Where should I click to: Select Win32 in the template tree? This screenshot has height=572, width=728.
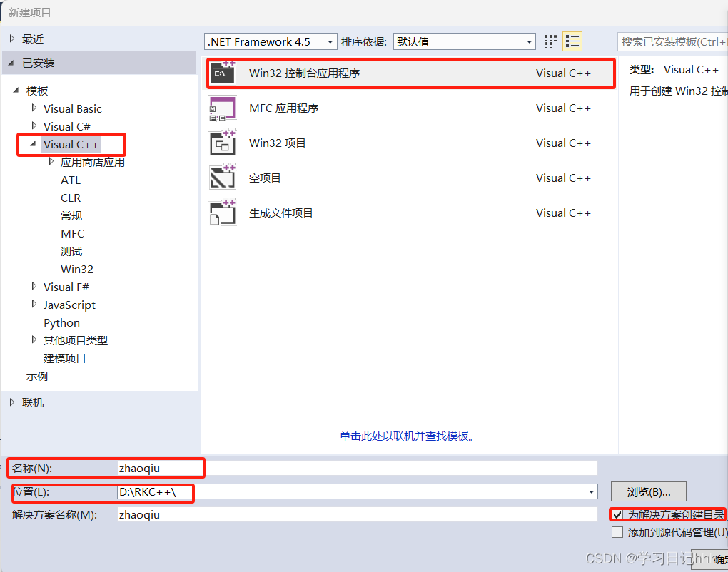coord(77,269)
